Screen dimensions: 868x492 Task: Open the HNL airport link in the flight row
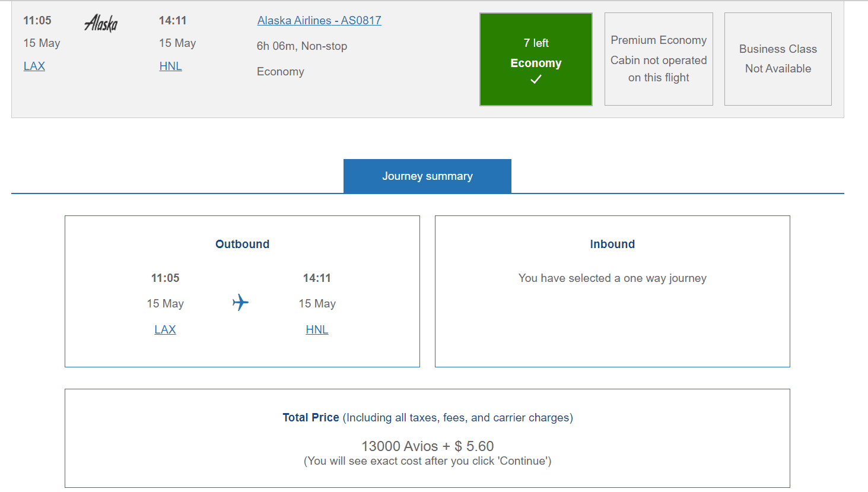point(170,66)
